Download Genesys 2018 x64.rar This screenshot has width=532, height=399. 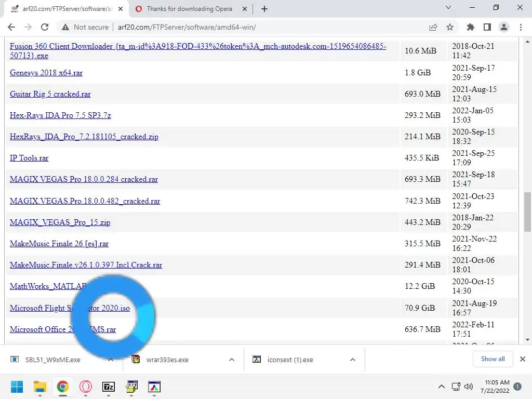point(46,73)
